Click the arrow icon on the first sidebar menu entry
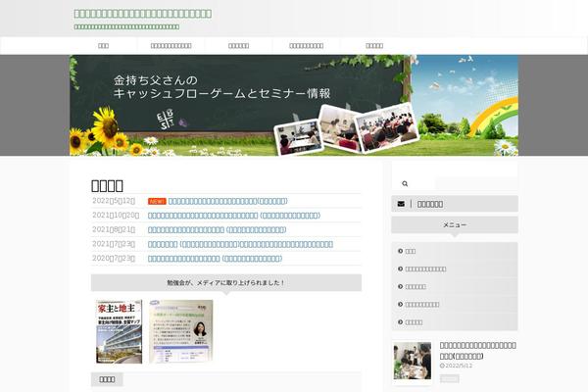 400,251
